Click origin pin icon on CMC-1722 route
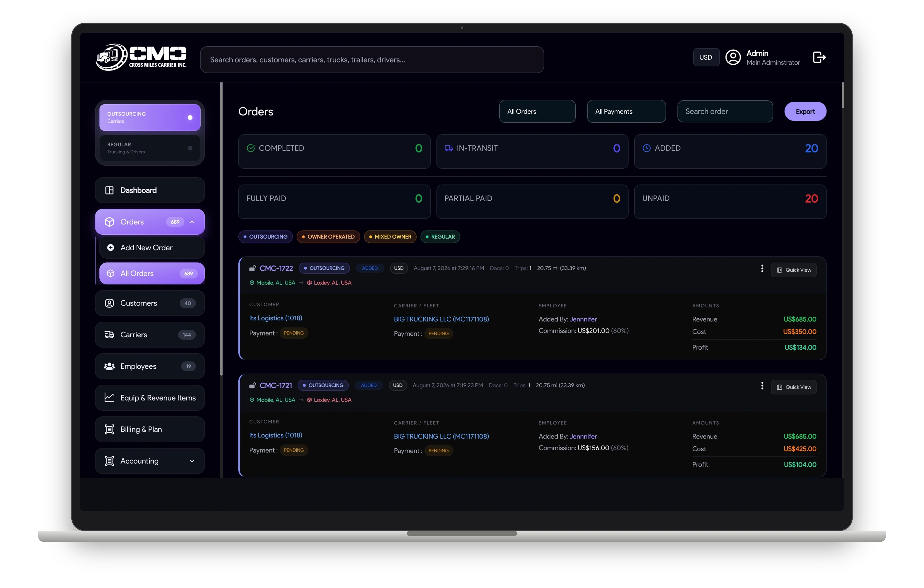924x588 pixels. click(x=252, y=283)
